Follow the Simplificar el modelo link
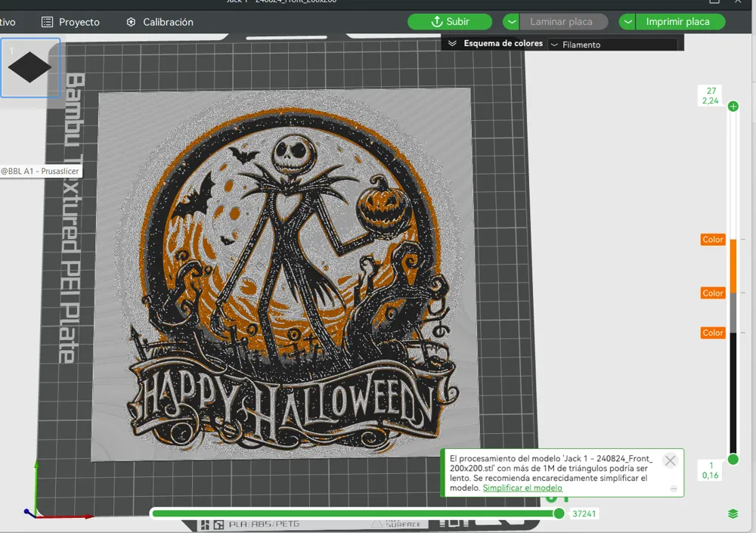The width and height of the screenshot is (756, 533). click(x=523, y=488)
